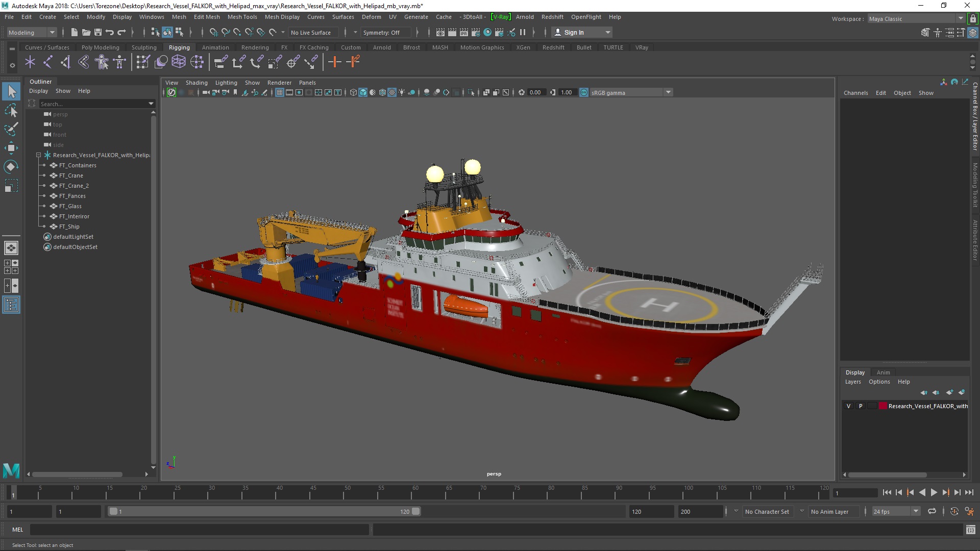Open the Rendering menu in menu bar

click(x=254, y=47)
